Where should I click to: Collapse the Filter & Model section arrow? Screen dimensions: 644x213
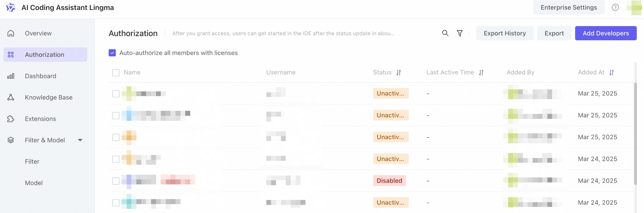pos(80,140)
